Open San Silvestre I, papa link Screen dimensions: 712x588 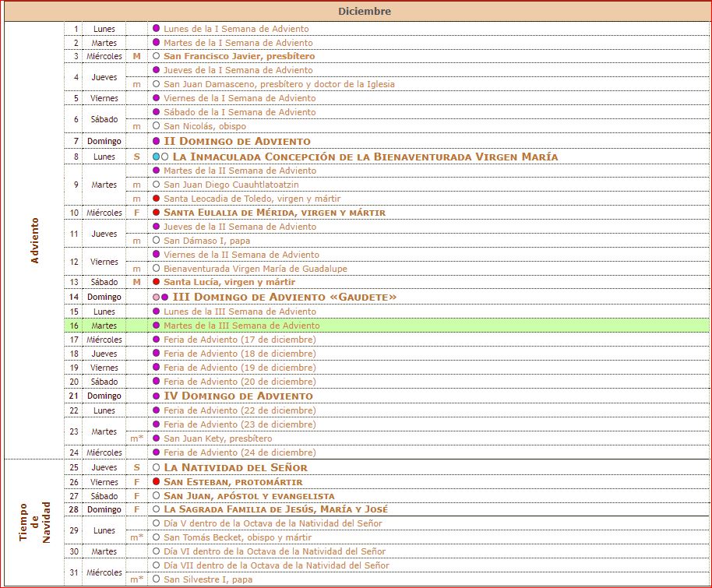point(208,579)
